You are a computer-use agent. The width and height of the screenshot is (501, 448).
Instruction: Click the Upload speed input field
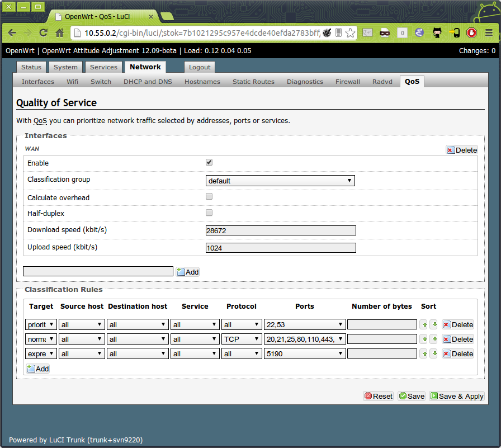[x=281, y=248]
